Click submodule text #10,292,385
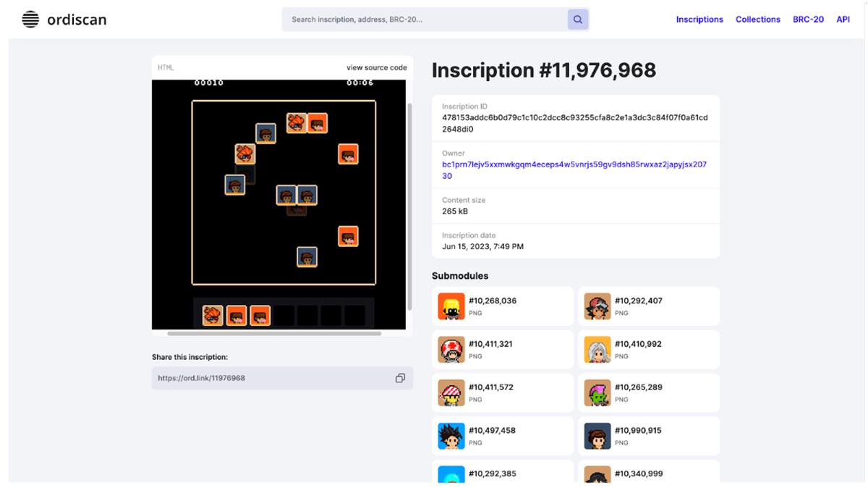The width and height of the screenshot is (868, 488). (x=493, y=474)
